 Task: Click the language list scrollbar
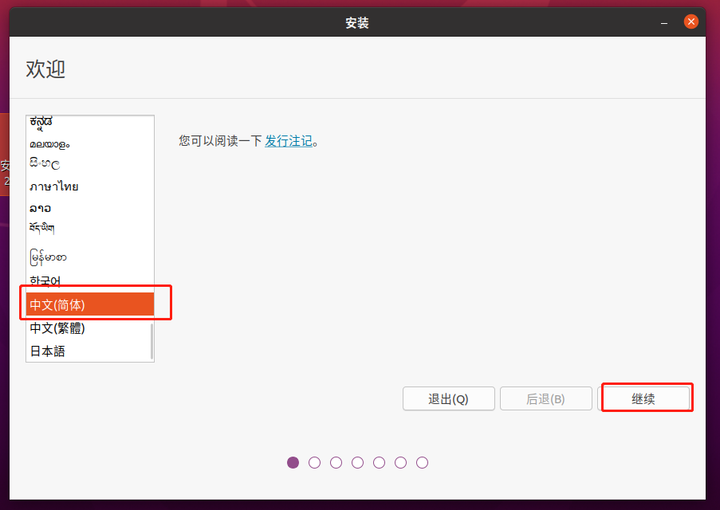[151, 341]
